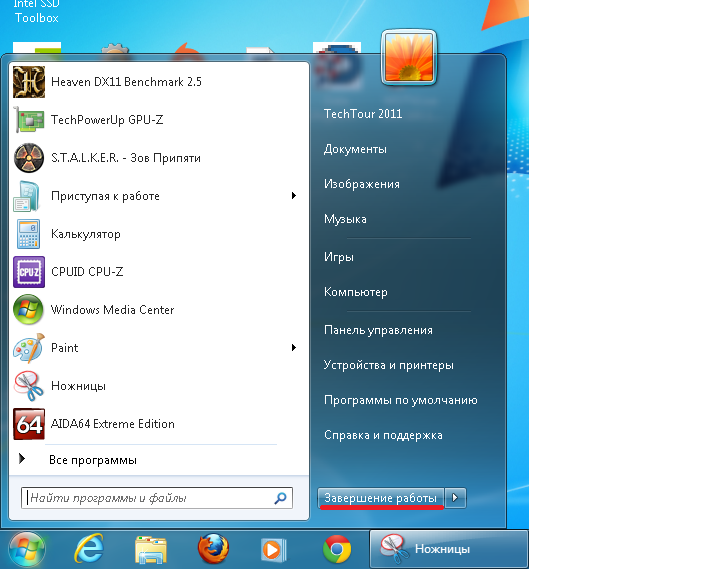Open Программы по умолчанию
The height and width of the screenshot is (569, 716).
(x=400, y=400)
